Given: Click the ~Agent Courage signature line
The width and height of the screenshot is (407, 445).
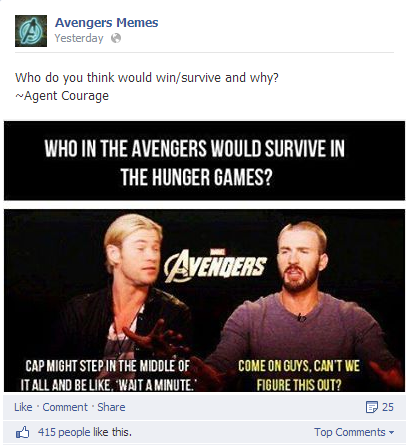Looking at the screenshot, I should (x=62, y=96).
